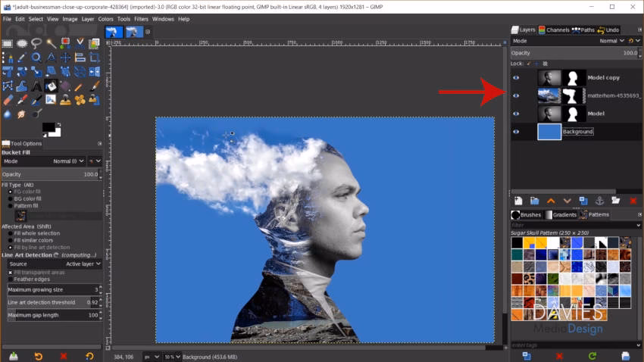Select the Text tool
This screenshot has height=362, width=644.
click(x=36, y=86)
